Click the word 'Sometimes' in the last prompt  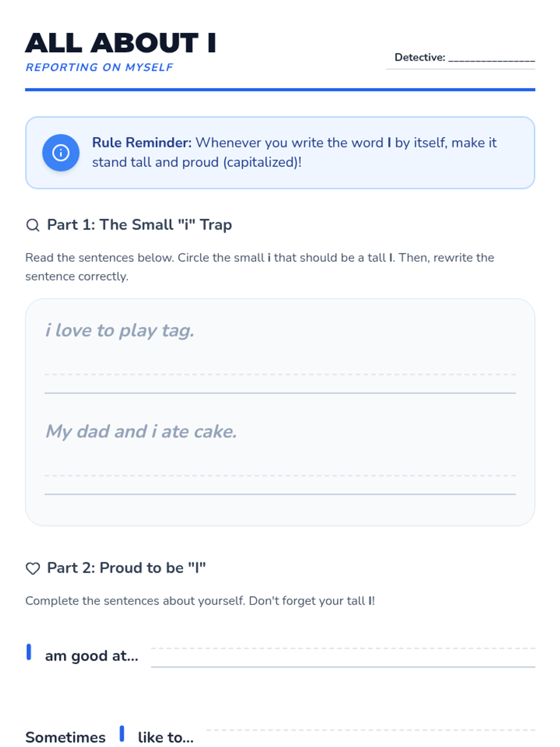coord(65,737)
